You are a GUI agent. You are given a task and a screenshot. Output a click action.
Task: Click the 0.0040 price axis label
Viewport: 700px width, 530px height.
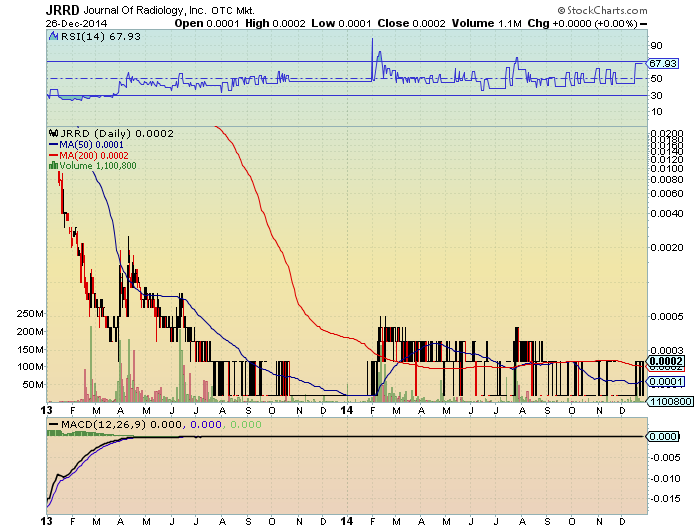(x=667, y=213)
